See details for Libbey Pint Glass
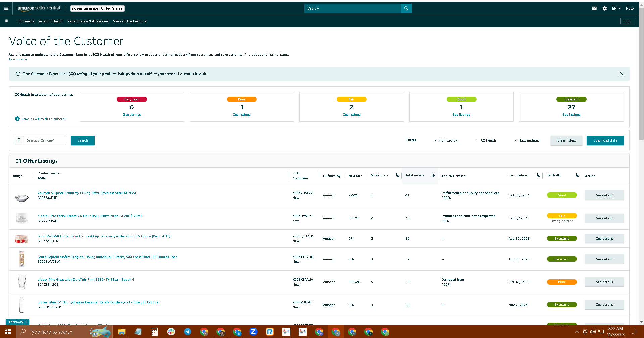Screen dimensions: 644x338 [x=604, y=282]
